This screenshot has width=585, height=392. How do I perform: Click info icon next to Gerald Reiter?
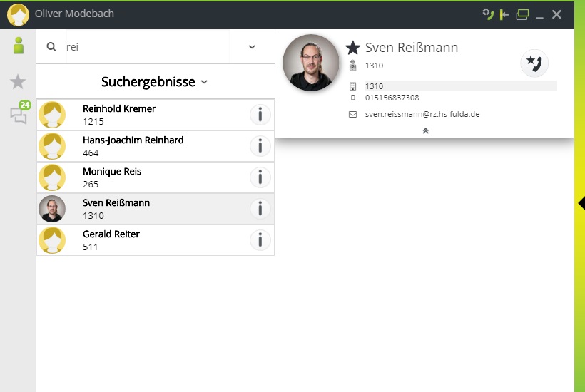260,240
